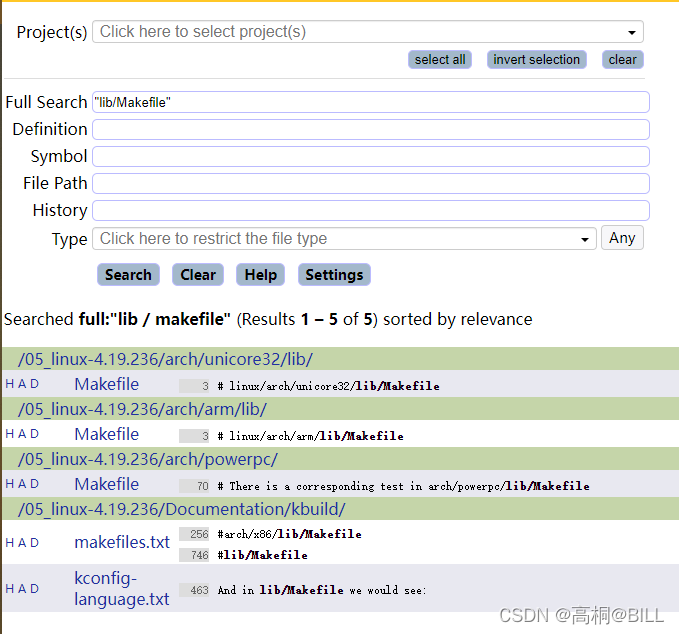Image resolution: width=679 pixels, height=634 pixels.
Task: Click H (history) for makefiles.txt
Action: coord(10,543)
